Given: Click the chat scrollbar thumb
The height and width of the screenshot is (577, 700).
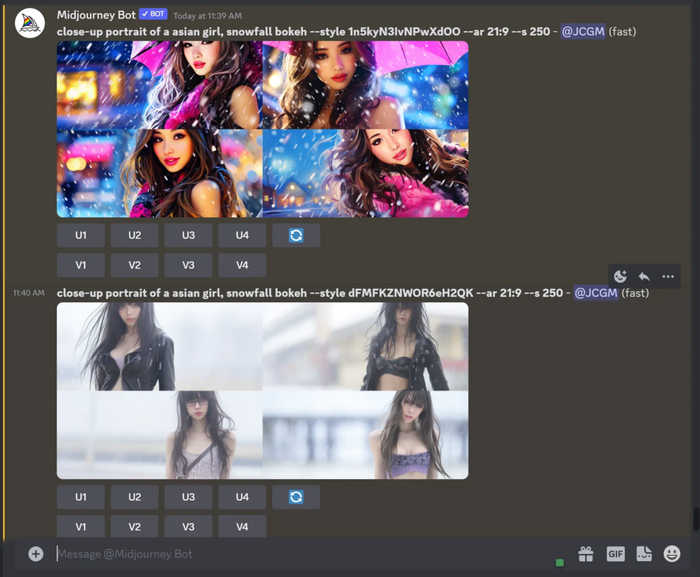Looking at the screenshot, I should pos(696,518).
